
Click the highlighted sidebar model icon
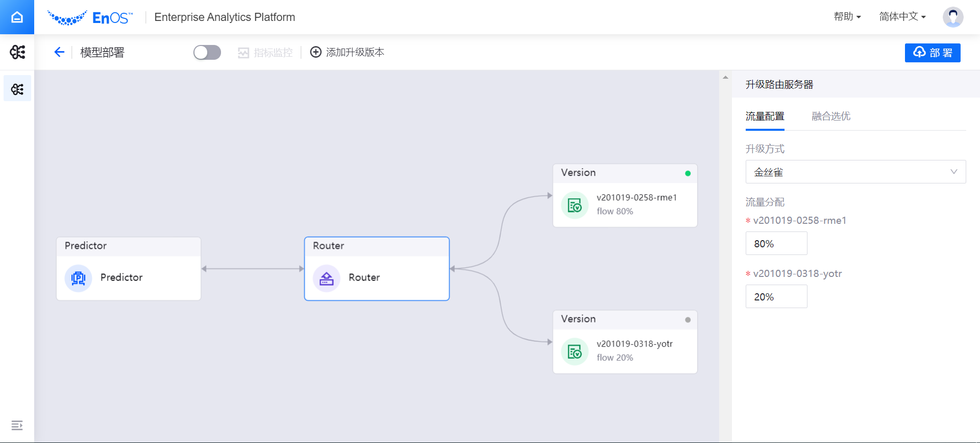point(17,89)
